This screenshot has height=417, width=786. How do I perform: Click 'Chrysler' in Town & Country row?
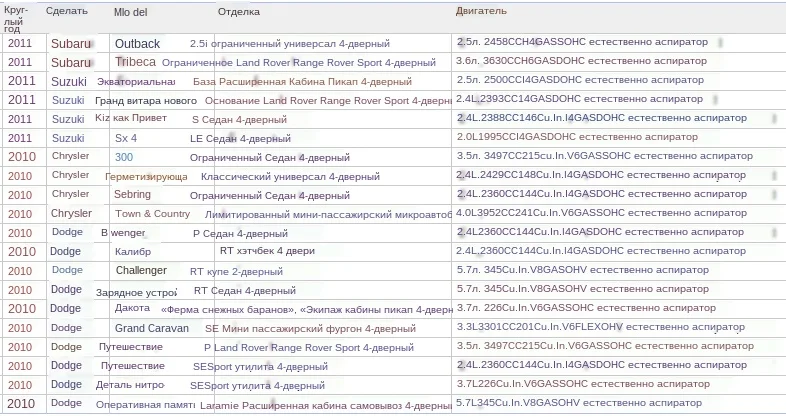coord(71,214)
